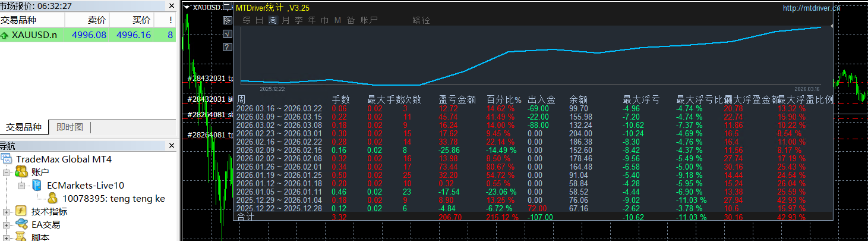Click the 206.70 total profit value
This screenshot has height=241, width=868.
(450, 217)
